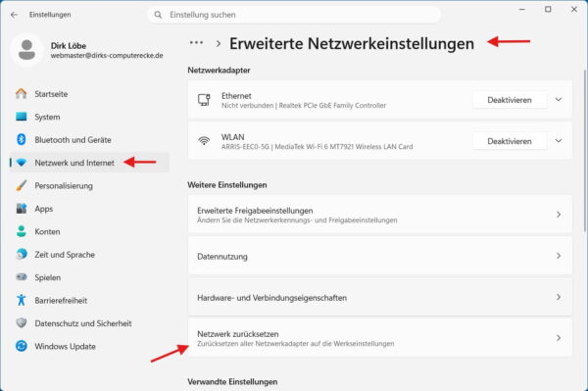Click the Netzwerk und Internet wifi icon

click(x=22, y=163)
